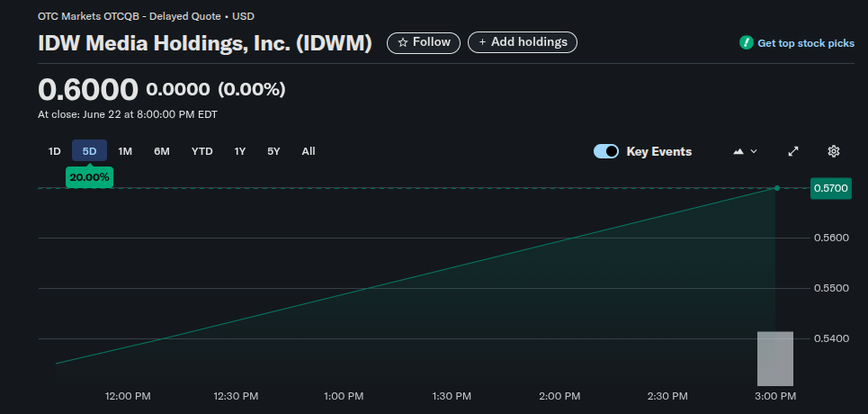868x414 pixels.
Task: Toggle the Key Events switch off
Action: [x=606, y=151]
